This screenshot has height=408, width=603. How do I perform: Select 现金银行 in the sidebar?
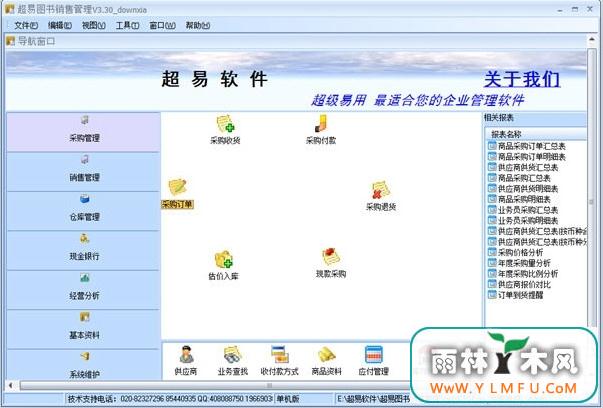(83, 250)
